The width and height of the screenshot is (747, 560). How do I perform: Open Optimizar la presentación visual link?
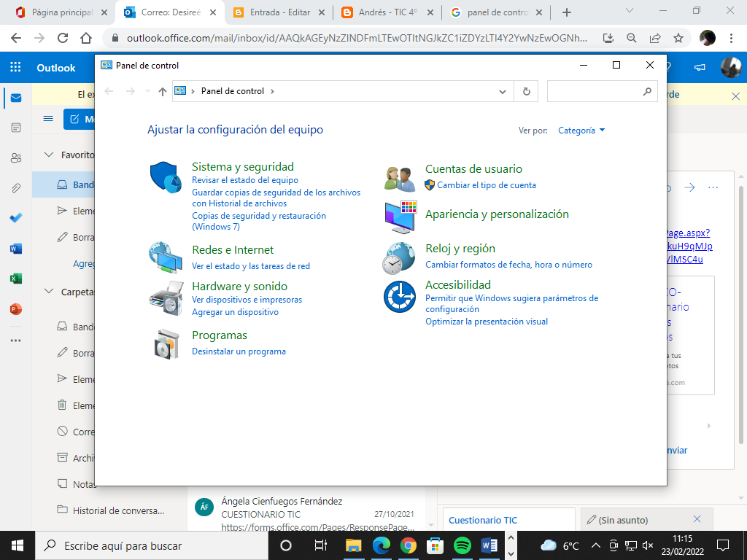487,322
